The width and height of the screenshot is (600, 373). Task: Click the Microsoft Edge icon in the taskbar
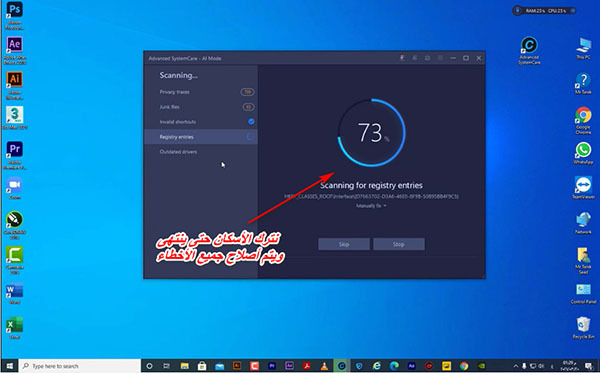tap(394, 366)
